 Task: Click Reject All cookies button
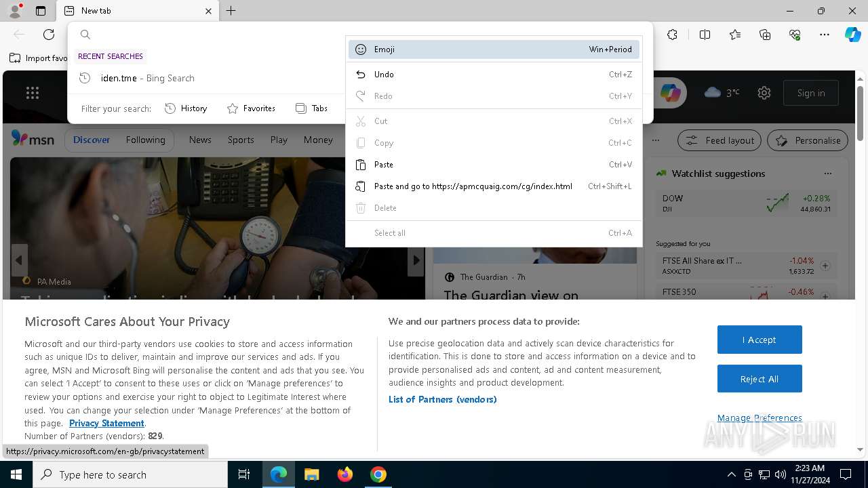point(759,379)
